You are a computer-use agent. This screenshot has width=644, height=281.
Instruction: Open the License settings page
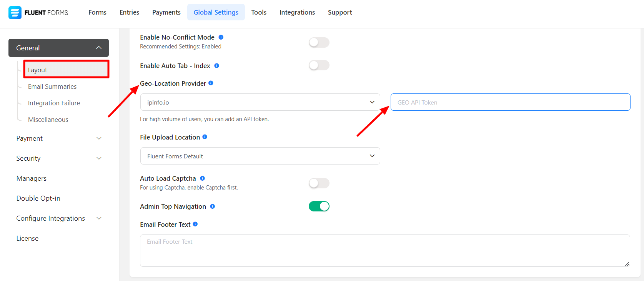(x=27, y=238)
